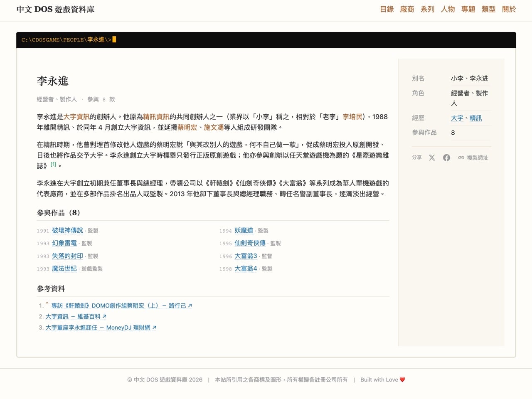Open the game 破壞神傳說
532x399 pixels.
click(x=67, y=230)
